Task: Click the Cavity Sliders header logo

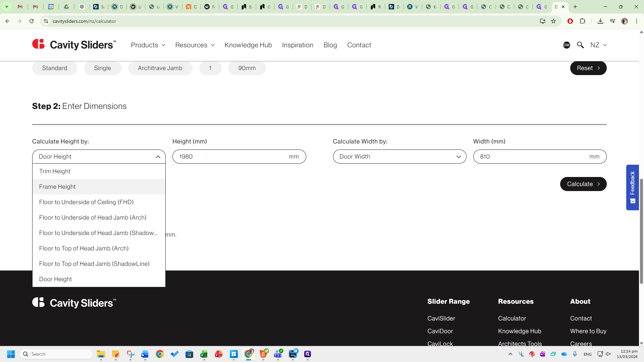Action: coord(74,45)
